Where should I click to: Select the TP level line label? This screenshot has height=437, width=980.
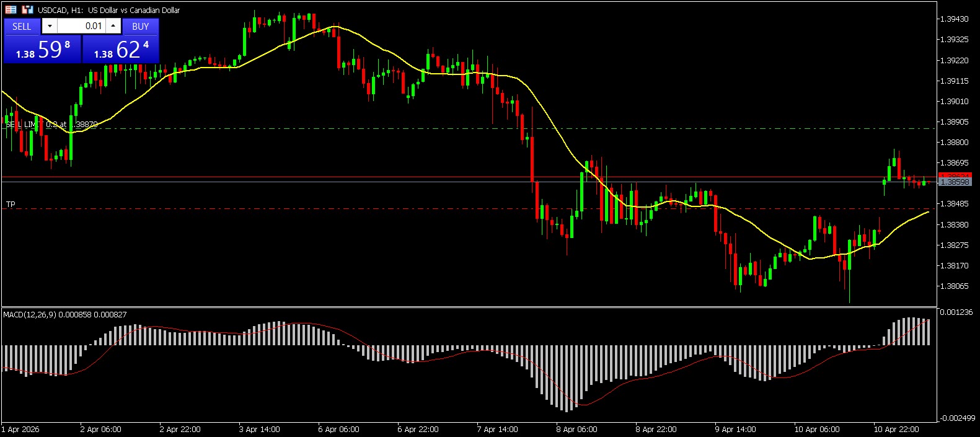11,204
